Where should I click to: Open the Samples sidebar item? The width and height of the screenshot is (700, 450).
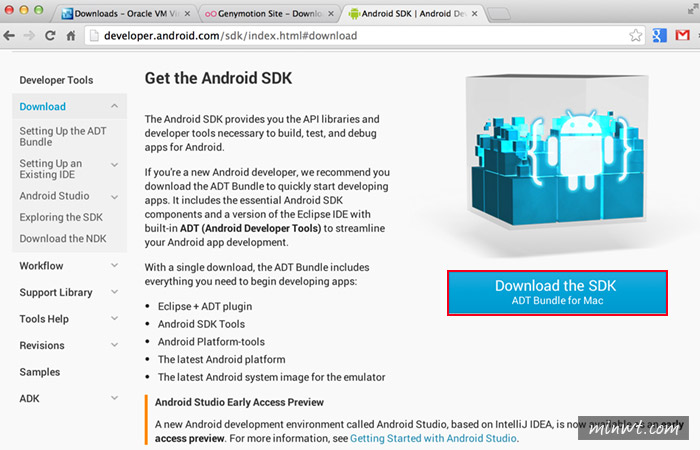(x=40, y=372)
